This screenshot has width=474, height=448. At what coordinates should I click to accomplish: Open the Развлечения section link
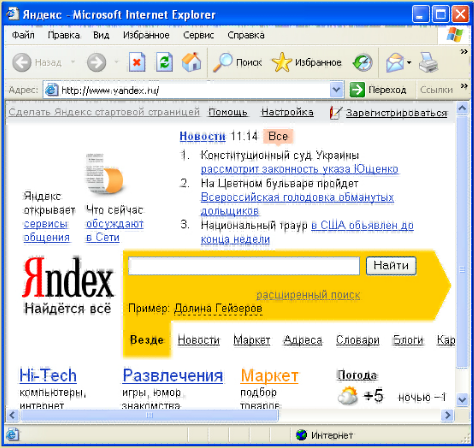(x=173, y=375)
